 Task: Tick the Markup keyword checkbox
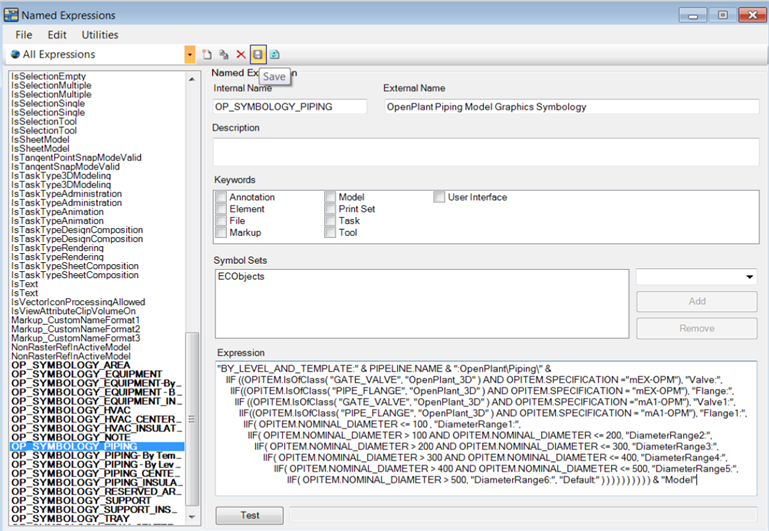(221, 232)
